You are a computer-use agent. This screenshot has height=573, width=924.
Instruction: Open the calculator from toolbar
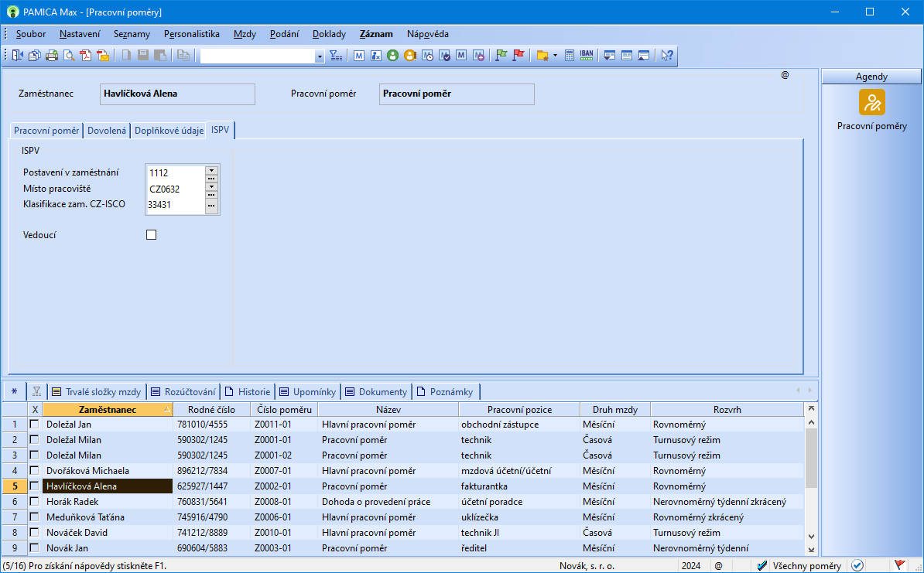570,56
